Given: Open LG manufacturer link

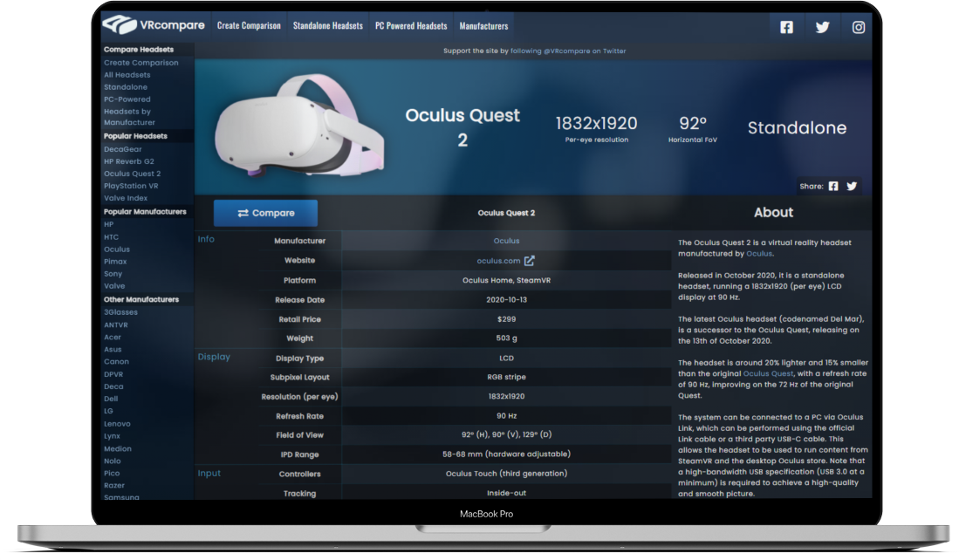Looking at the screenshot, I should [x=108, y=412].
